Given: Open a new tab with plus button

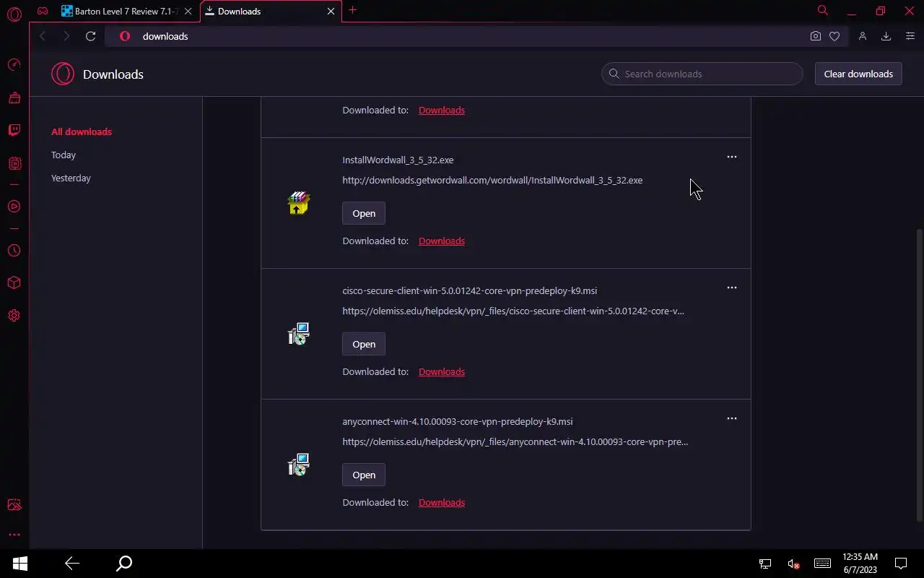Looking at the screenshot, I should (x=352, y=10).
